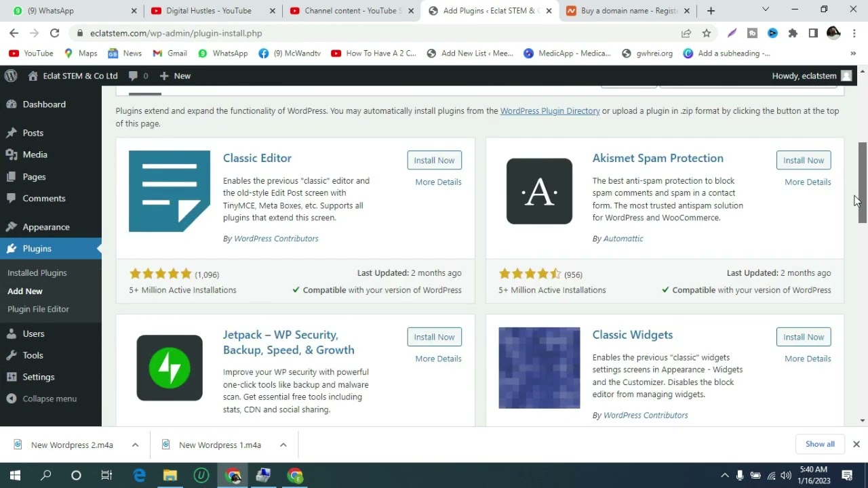
Task: Open Chrome three-dot menu
Action: pyautogui.click(x=854, y=33)
